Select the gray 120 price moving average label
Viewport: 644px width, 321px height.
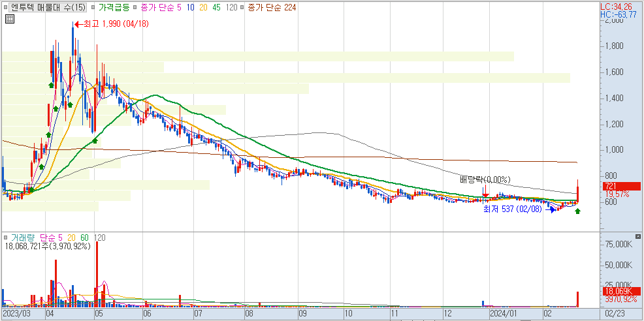pyautogui.click(x=232, y=7)
